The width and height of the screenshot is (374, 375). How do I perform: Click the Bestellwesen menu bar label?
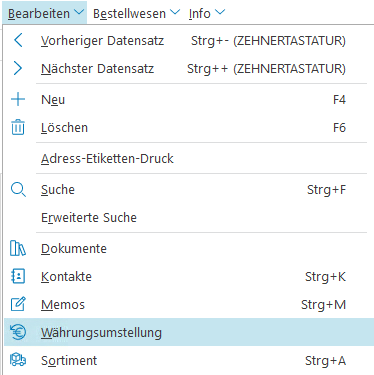[129, 14]
